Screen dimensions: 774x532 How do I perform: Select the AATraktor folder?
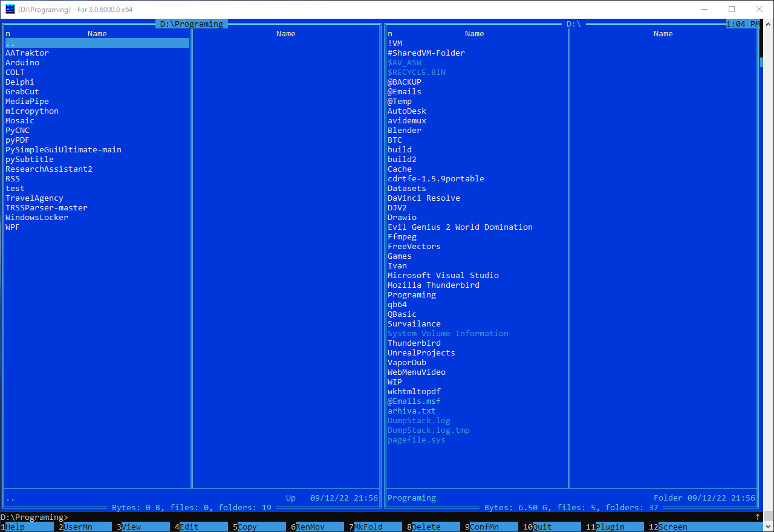point(27,53)
